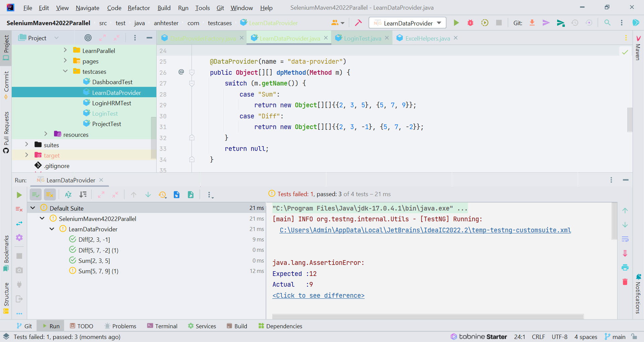Screen dimensions: 644x342
Task: Open the Problems tool window tab
Action: point(120,326)
